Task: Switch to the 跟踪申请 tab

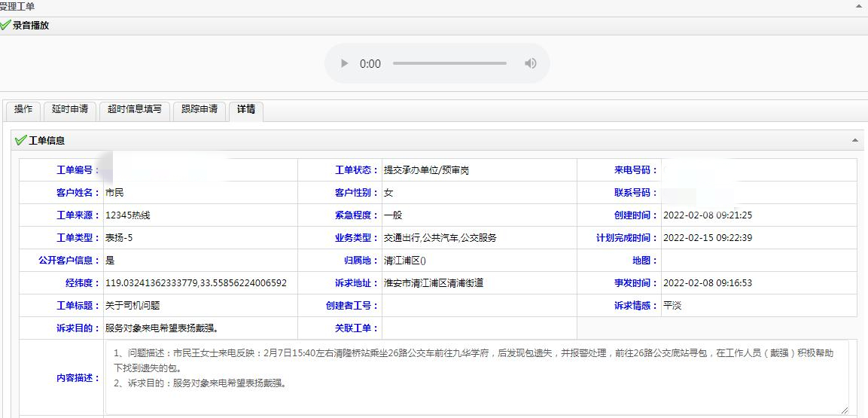Action: [199, 110]
